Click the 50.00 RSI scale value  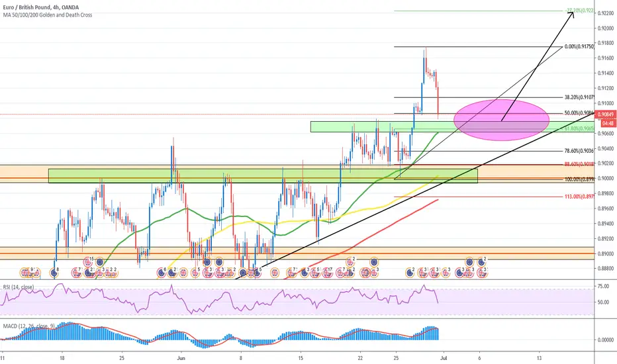(603, 302)
